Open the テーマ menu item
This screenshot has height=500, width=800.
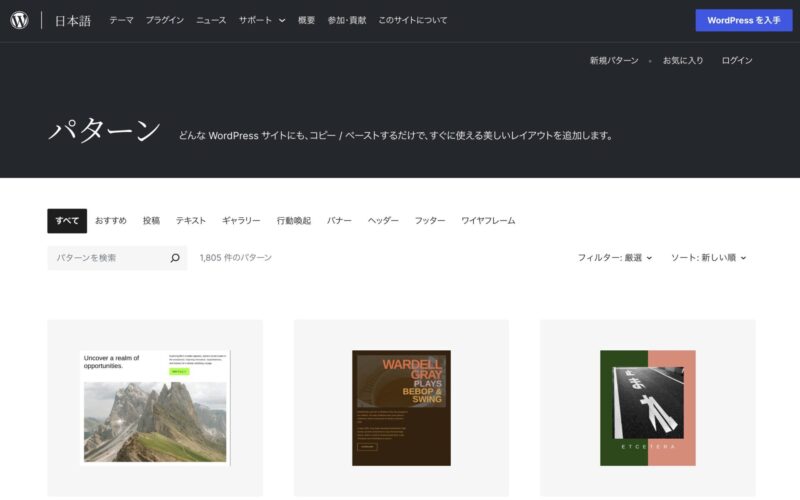pyautogui.click(x=121, y=20)
